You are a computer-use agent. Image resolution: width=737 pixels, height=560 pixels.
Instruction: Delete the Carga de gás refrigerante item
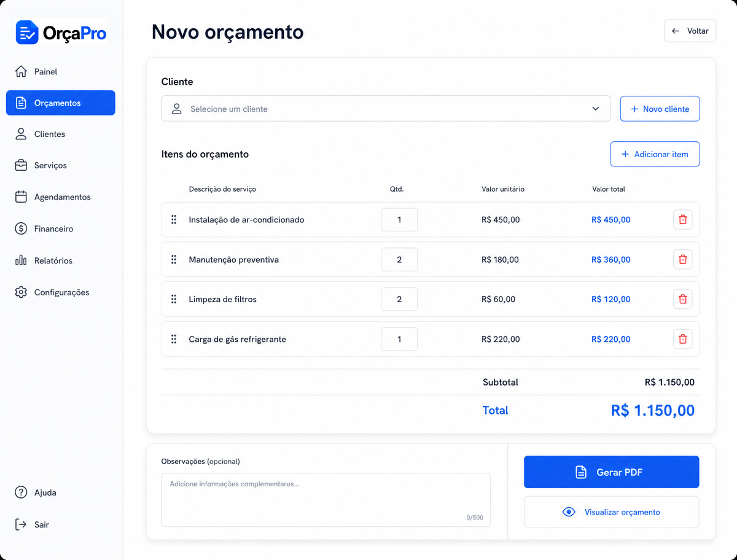tap(682, 339)
